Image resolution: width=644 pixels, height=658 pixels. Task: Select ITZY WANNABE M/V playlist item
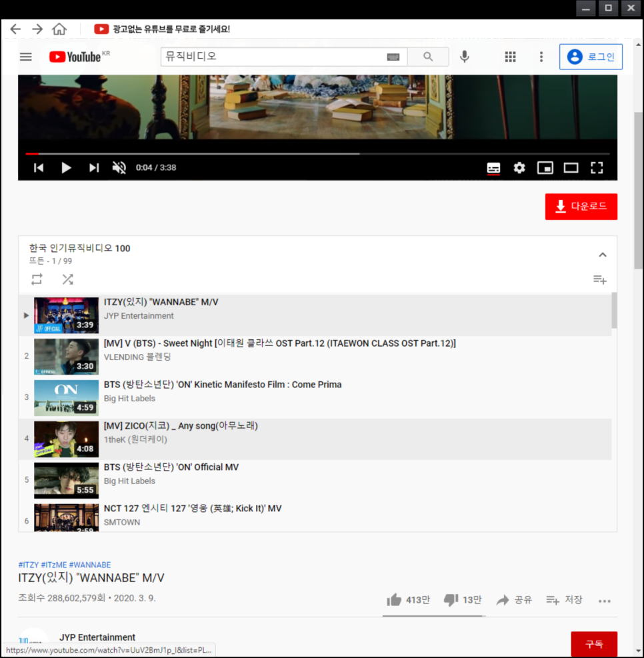tap(315, 315)
